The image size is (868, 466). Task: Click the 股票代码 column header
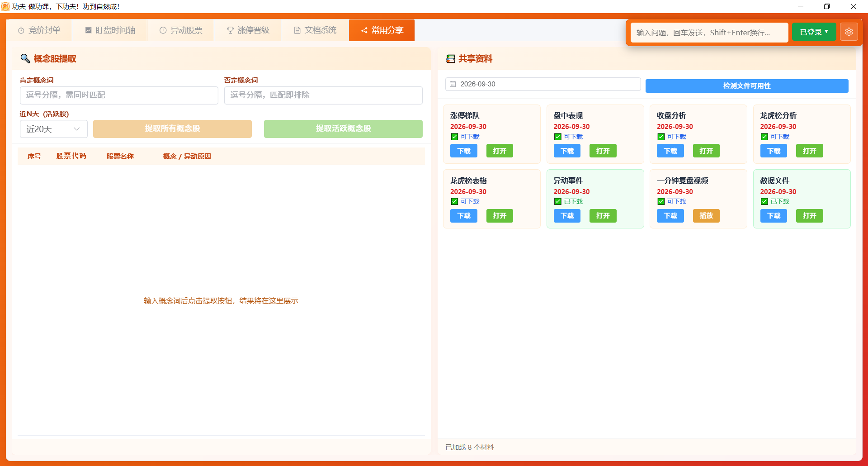71,156
